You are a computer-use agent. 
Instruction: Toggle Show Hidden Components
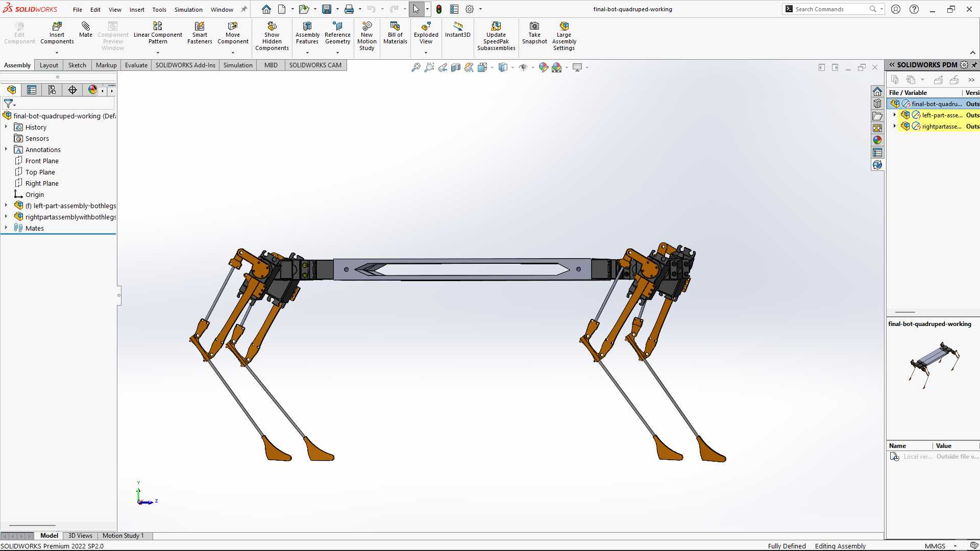pos(272,36)
